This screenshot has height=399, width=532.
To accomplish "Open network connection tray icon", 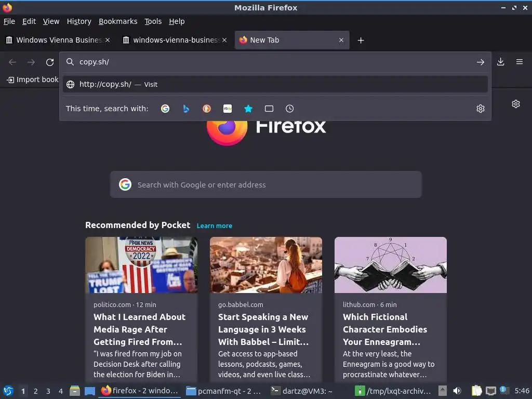I will (490, 391).
